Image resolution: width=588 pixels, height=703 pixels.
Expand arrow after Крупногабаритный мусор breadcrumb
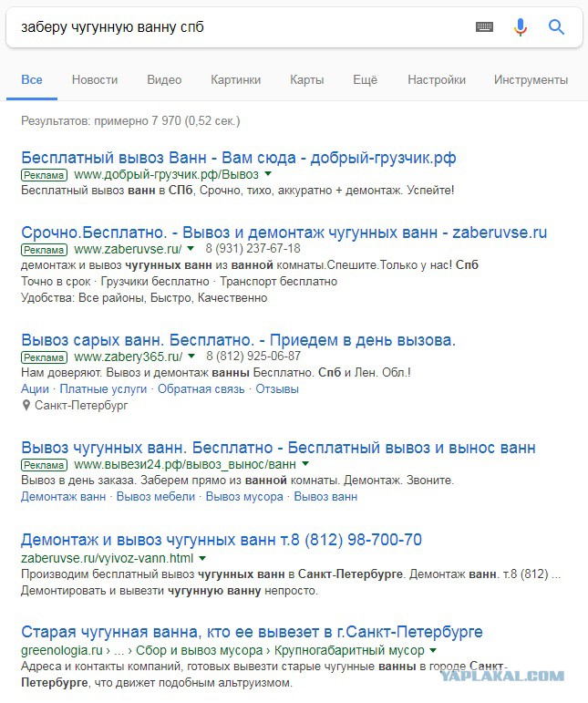pyautogui.click(x=433, y=650)
